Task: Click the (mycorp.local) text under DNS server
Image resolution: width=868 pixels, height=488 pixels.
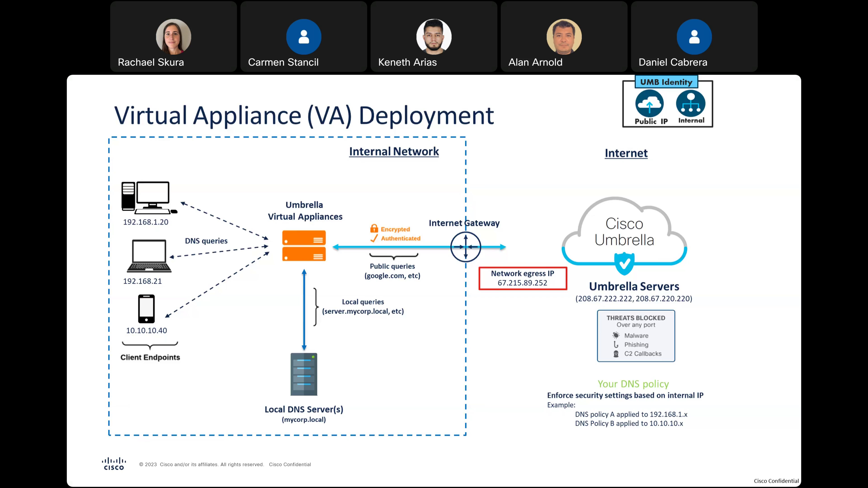Action: tap(304, 420)
